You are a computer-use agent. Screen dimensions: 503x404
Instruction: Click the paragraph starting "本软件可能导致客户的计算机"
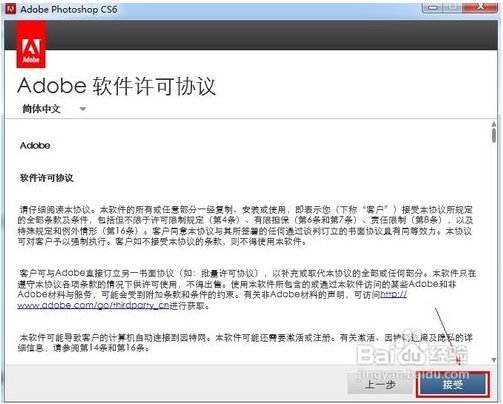click(245, 343)
